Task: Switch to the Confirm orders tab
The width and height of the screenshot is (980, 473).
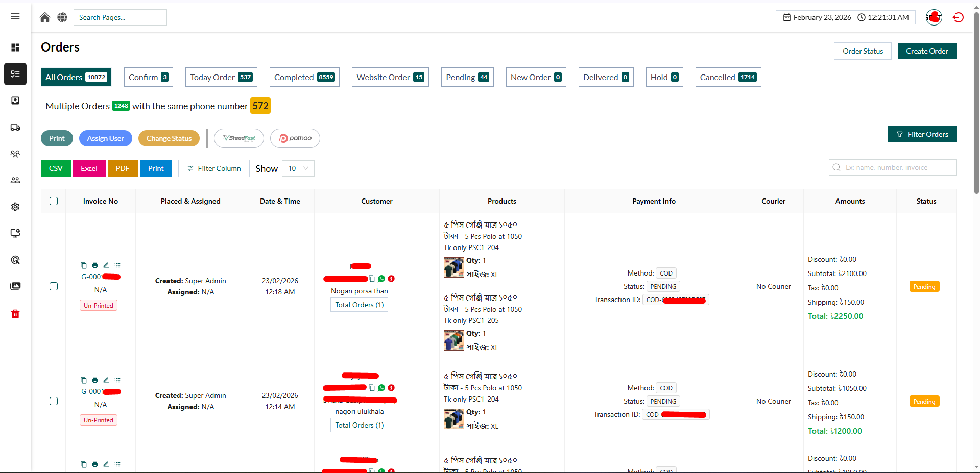Action: click(x=149, y=77)
